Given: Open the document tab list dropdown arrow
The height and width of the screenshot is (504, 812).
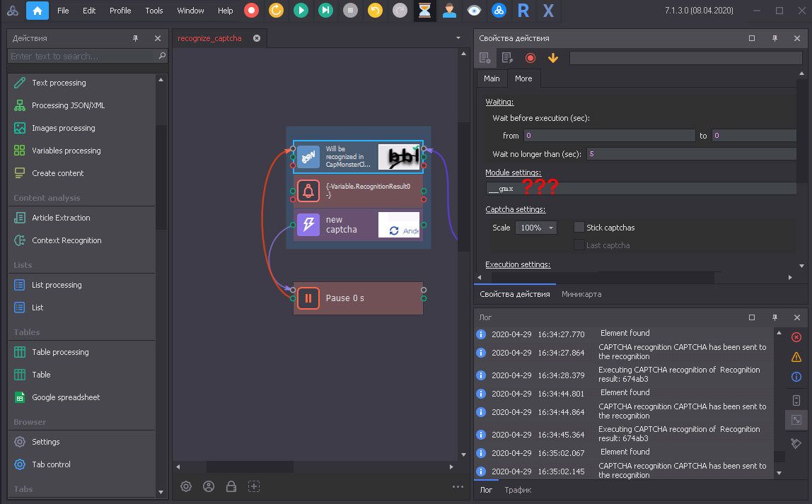Looking at the screenshot, I should click(458, 38).
